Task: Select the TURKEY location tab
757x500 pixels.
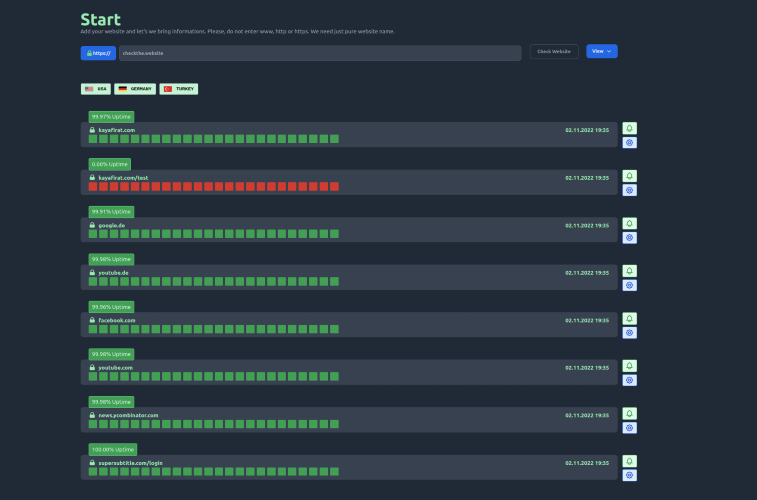Action: tap(179, 89)
